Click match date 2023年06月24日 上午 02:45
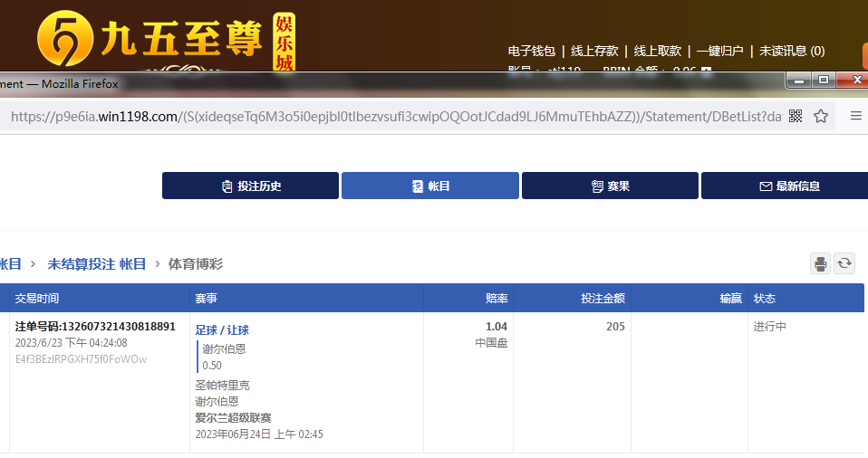Screen dimensions: 868x458 259,434
